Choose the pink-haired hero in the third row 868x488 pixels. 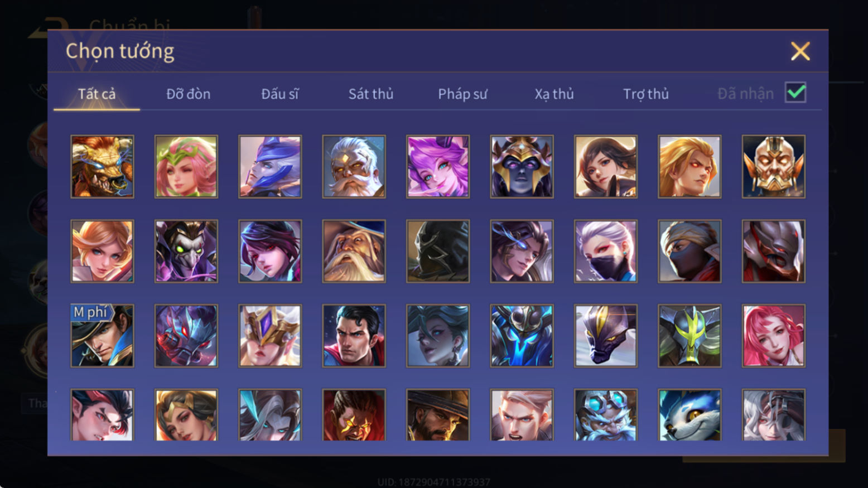coord(773,336)
